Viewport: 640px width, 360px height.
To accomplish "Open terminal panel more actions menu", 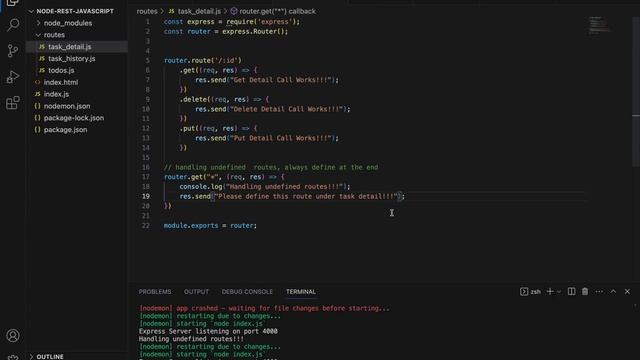I will point(599,291).
